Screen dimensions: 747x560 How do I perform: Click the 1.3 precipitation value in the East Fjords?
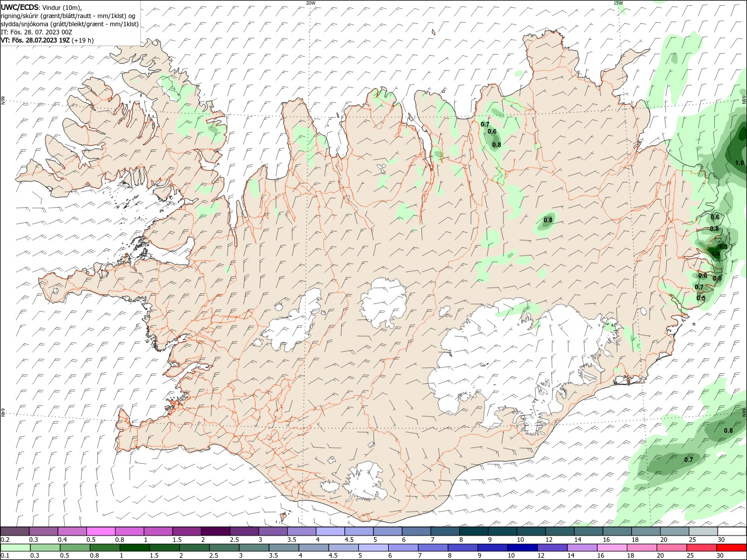point(723,247)
